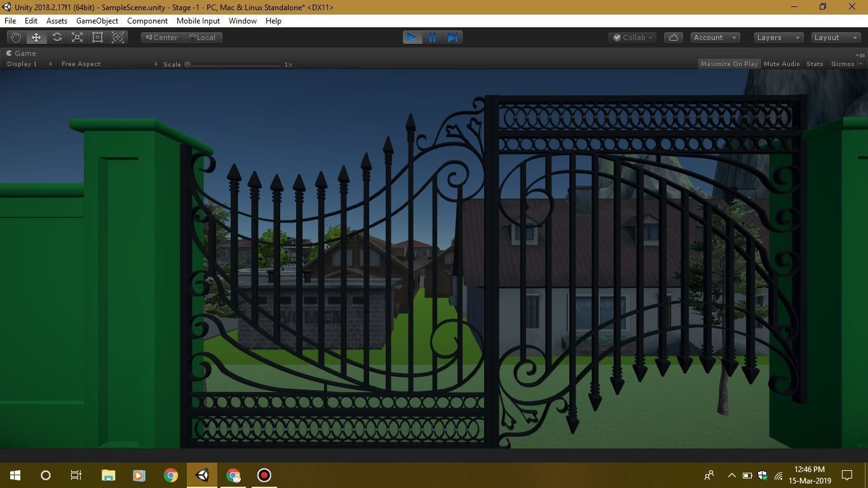The height and width of the screenshot is (488, 868).
Task: Show hidden system tray icons
Action: [731, 475]
